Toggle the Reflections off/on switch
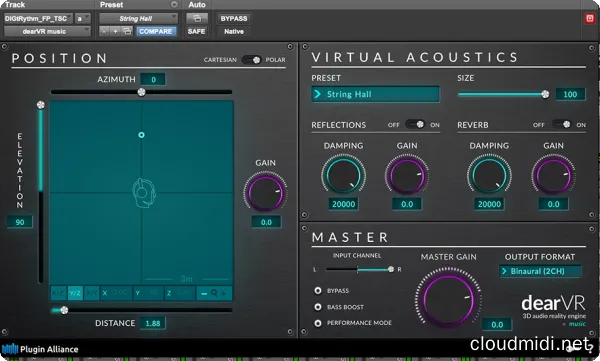Image resolution: width=600 pixels, height=361 pixels. click(415, 124)
